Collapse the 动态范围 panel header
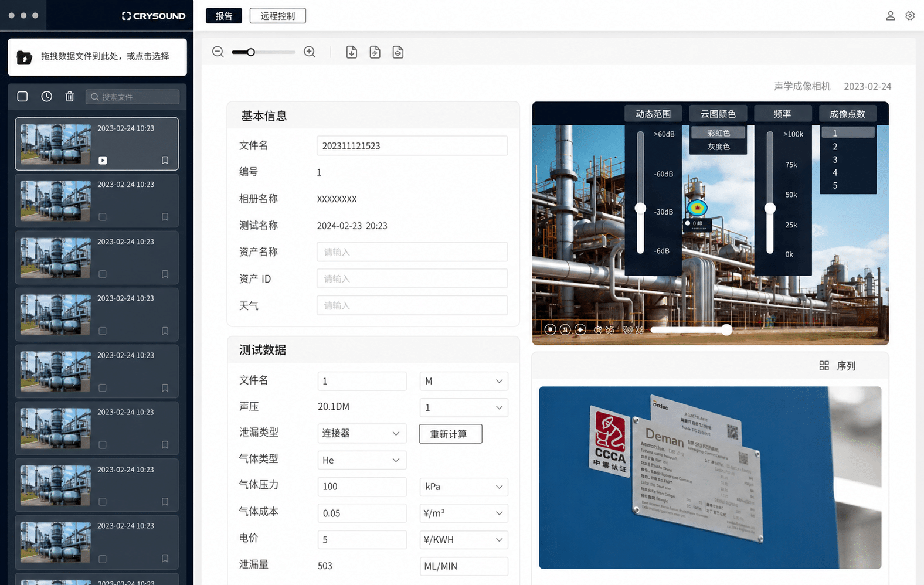This screenshot has width=924, height=585. pyautogui.click(x=653, y=114)
